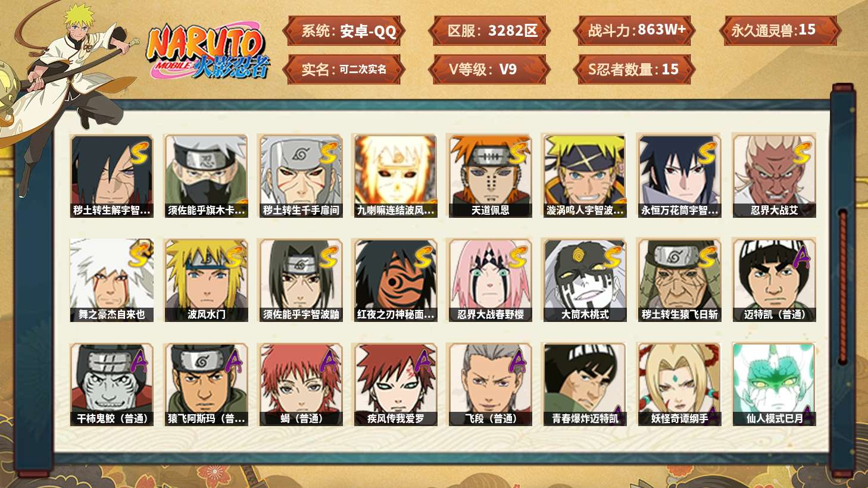
Task: Select the 疾风传我爱罗 character icon
Action: (x=395, y=384)
